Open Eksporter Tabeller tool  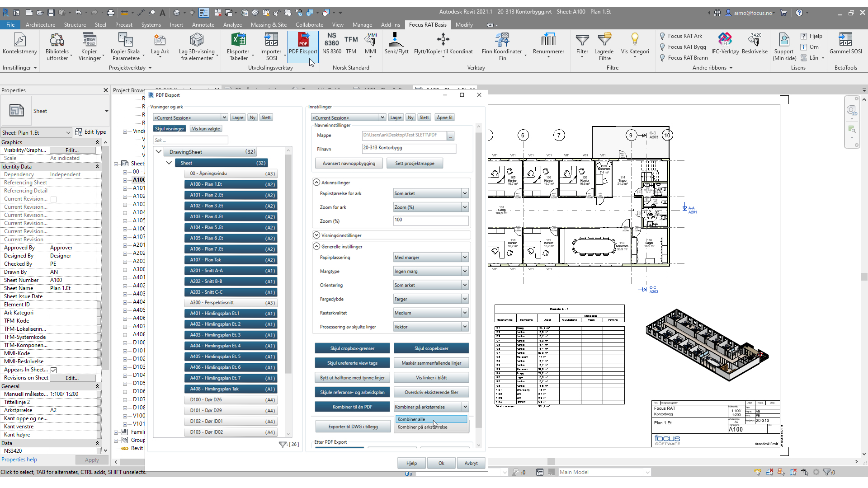click(238, 47)
